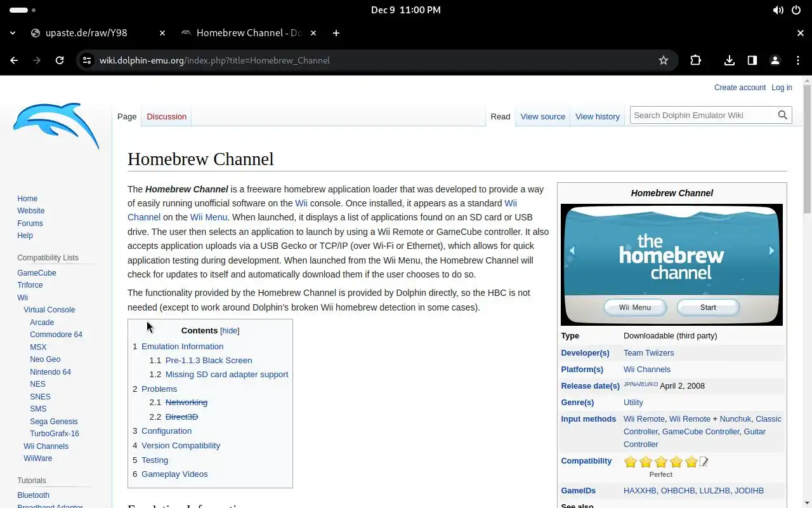Open system power menu
The height and width of the screenshot is (508, 812).
pos(796,10)
